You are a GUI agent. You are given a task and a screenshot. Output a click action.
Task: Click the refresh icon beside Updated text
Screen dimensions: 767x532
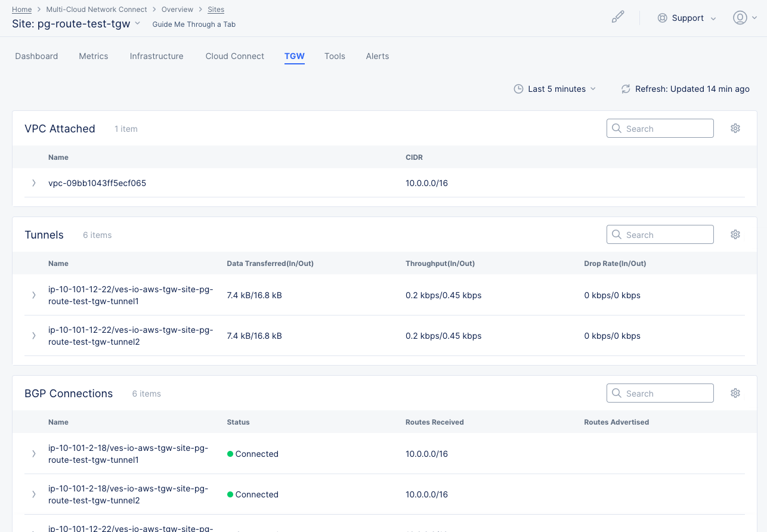626,89
